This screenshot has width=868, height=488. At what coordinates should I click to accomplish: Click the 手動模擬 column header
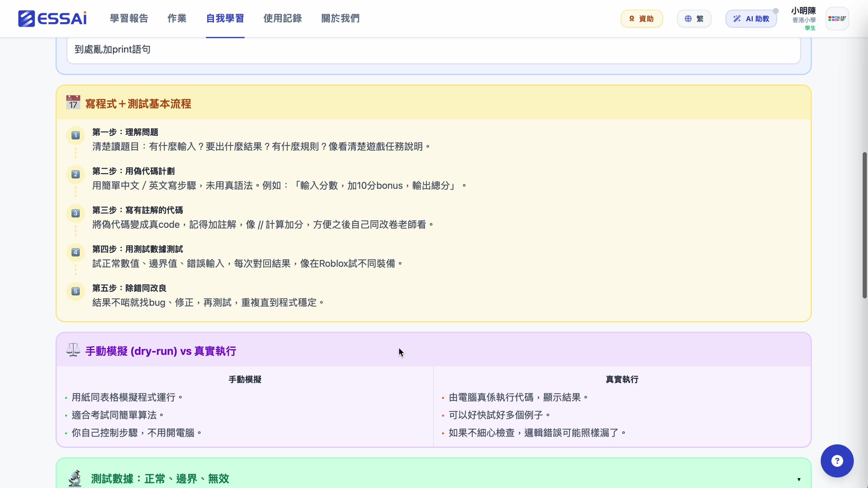pyautogui.click(x=245, y=380)
